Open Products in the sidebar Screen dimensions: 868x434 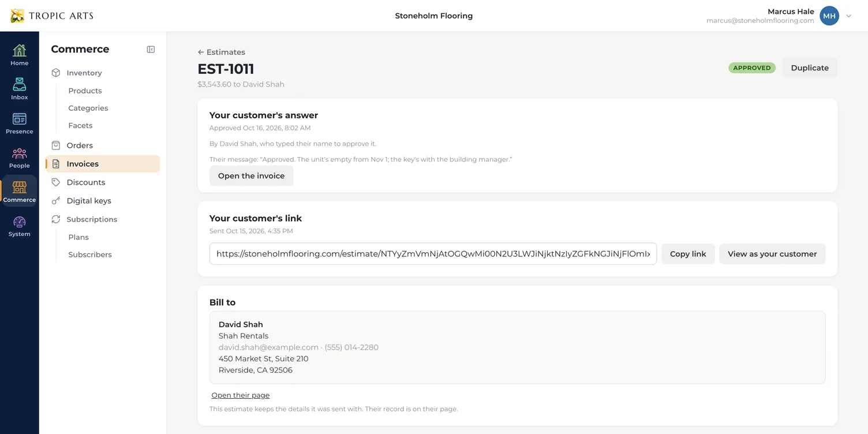(x=85, y=91)
